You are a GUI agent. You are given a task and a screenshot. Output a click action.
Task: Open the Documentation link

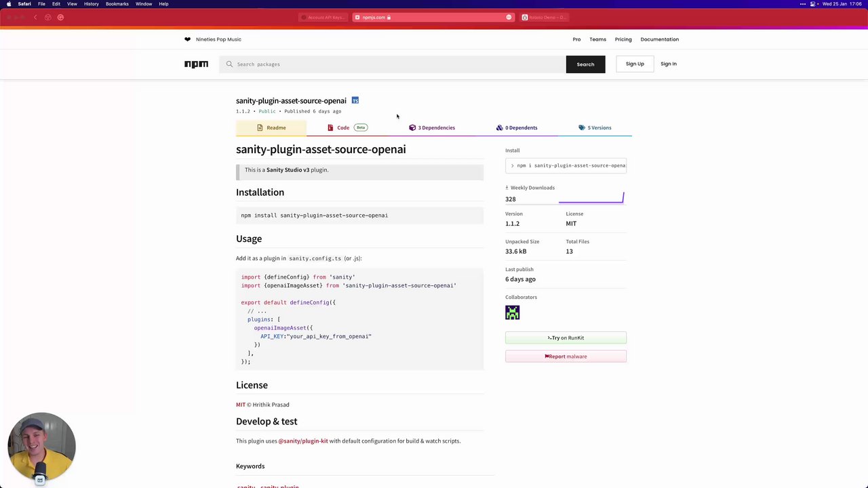660,39
